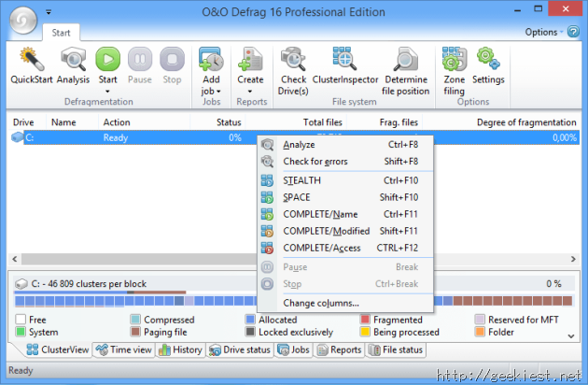
Task: Run Analysis from the ribbon
Action: click(x=73, y=61)
